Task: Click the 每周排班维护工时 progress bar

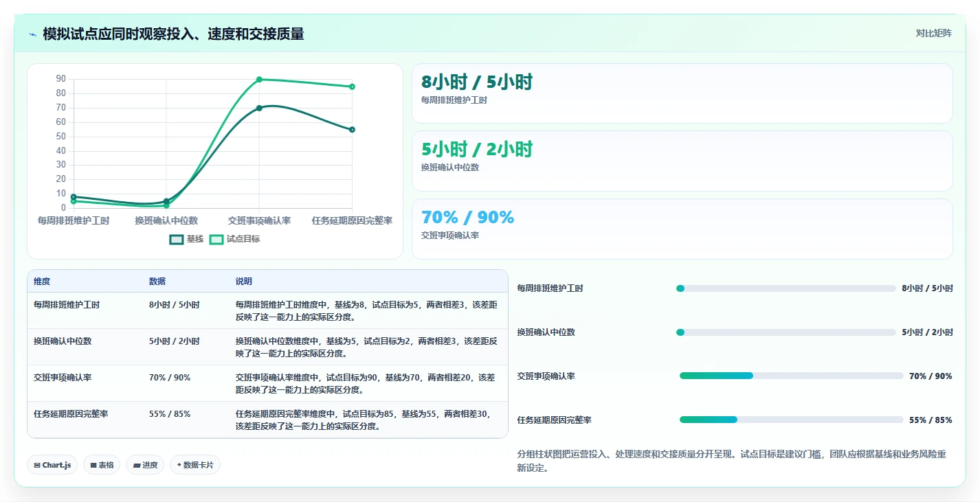Action: pyautogui.click(x=786, y=288)
